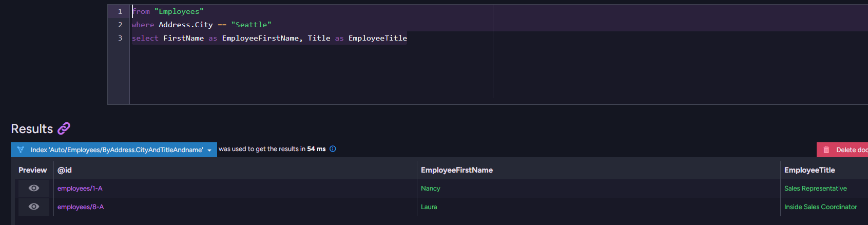The image size is (868, 225).
Task: Click the Delete documents button
Action: pos(842,149)
